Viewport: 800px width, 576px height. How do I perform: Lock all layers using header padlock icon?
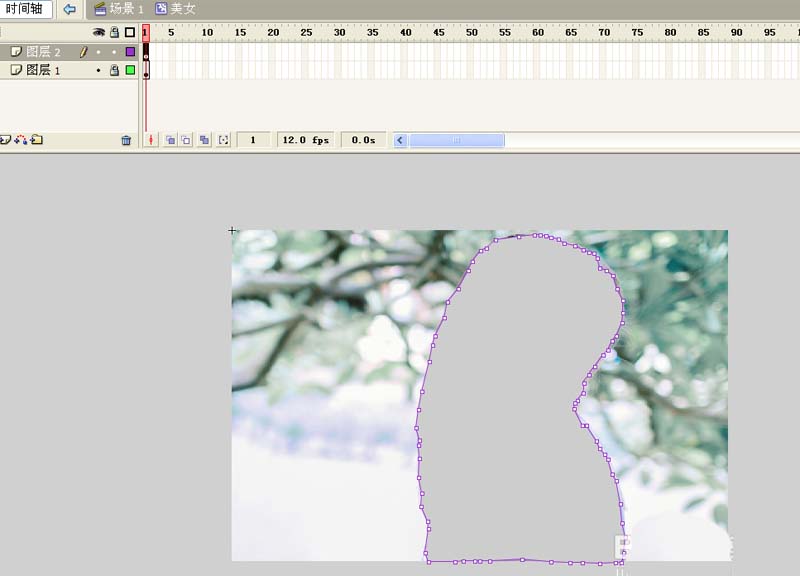pyautogui.click(x=115, y=33)
